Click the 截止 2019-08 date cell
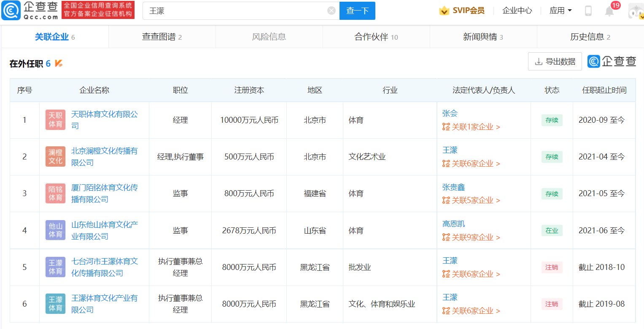 pos(604,304)
